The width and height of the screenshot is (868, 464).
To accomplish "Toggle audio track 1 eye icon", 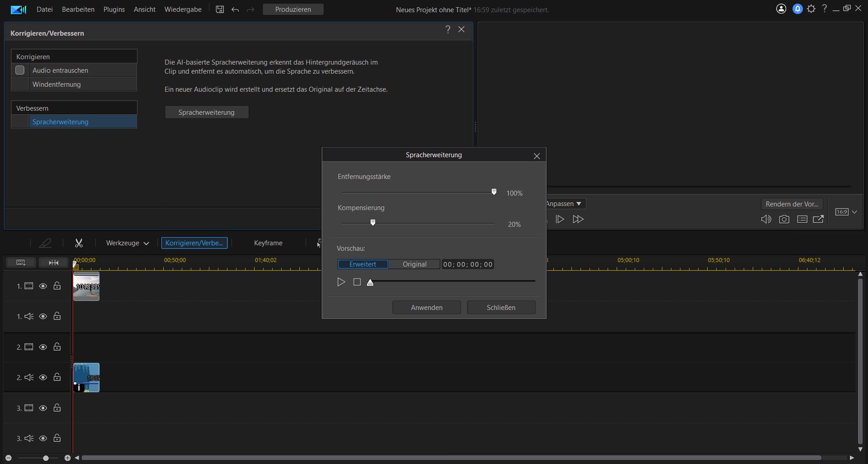I will (43, 316).
